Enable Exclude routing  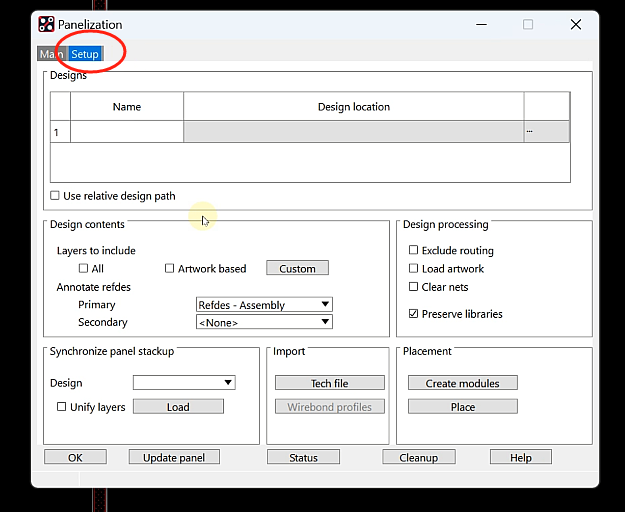point(413,250)
